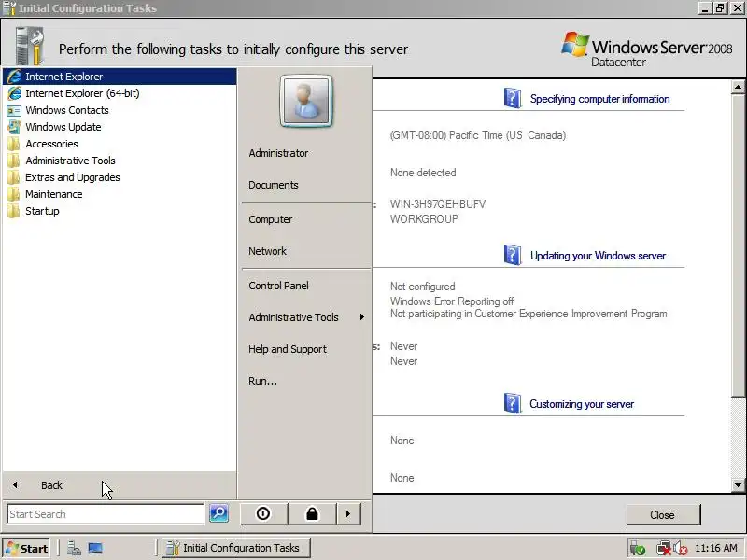Viewport: 747px width, 560px height.
Task: Open Network from start menu
Action: point(268,251)
